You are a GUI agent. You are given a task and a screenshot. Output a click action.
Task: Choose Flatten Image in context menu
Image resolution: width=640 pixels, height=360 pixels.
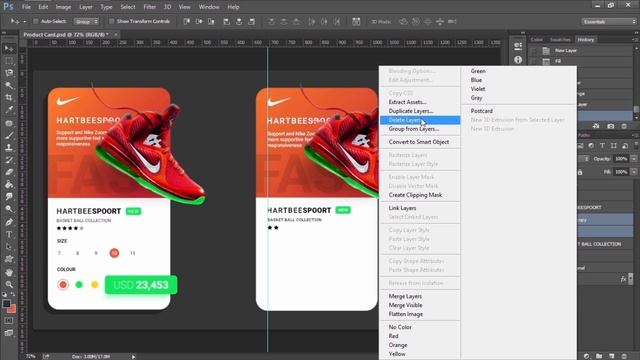pyautogui.click(x=420, y=314)
